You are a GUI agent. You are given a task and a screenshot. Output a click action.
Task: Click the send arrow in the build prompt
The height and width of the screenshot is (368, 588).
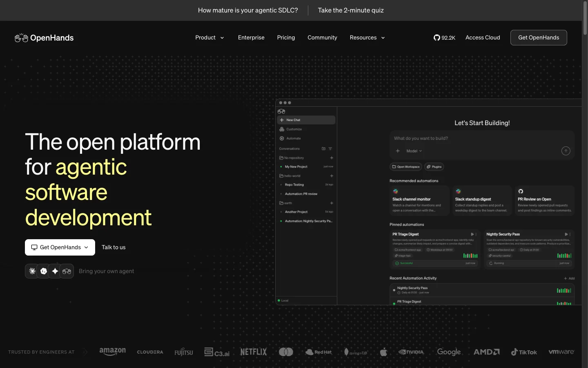tap(566, 151)
